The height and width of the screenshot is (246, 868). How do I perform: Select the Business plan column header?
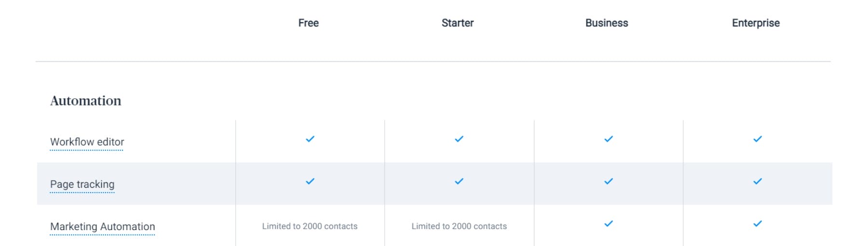607,23
